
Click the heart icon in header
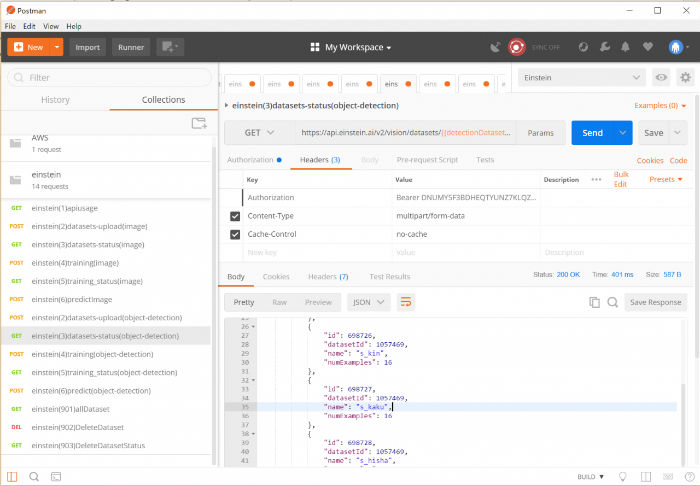(648, 46)
